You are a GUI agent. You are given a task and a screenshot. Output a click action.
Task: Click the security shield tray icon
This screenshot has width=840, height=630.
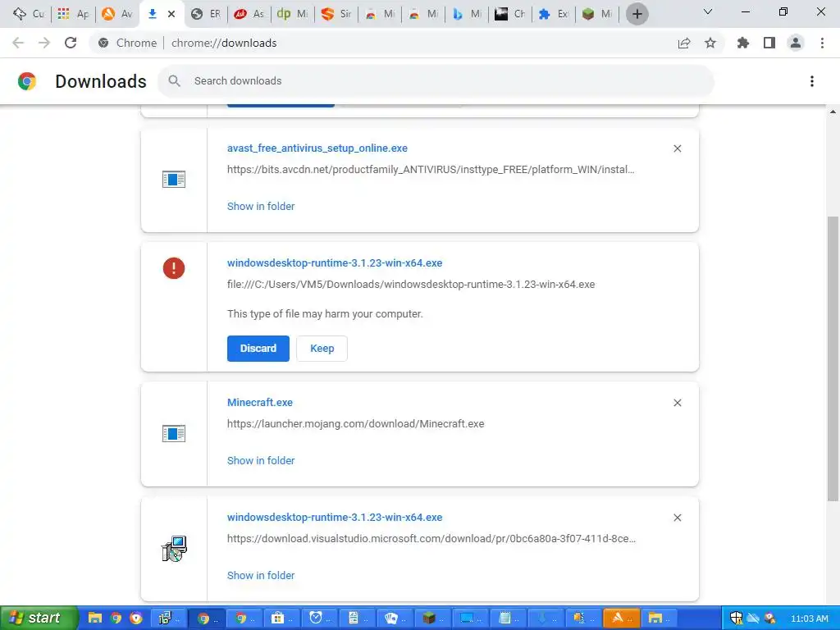tap(737, 619)
